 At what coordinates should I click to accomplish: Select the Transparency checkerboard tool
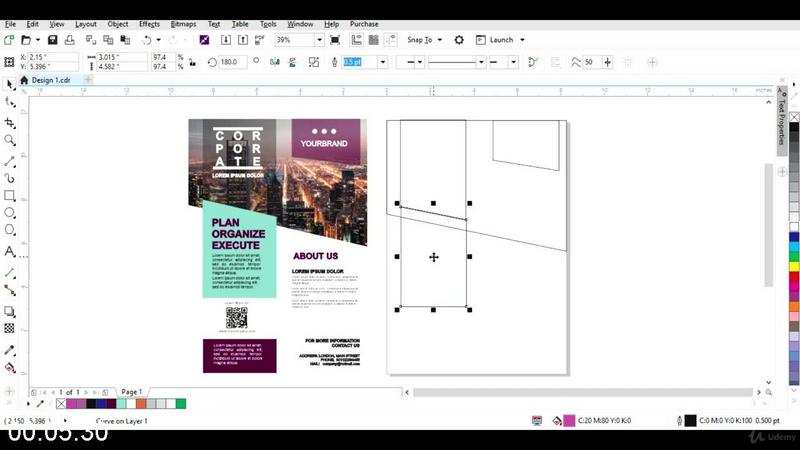click(x=9, y=329)
